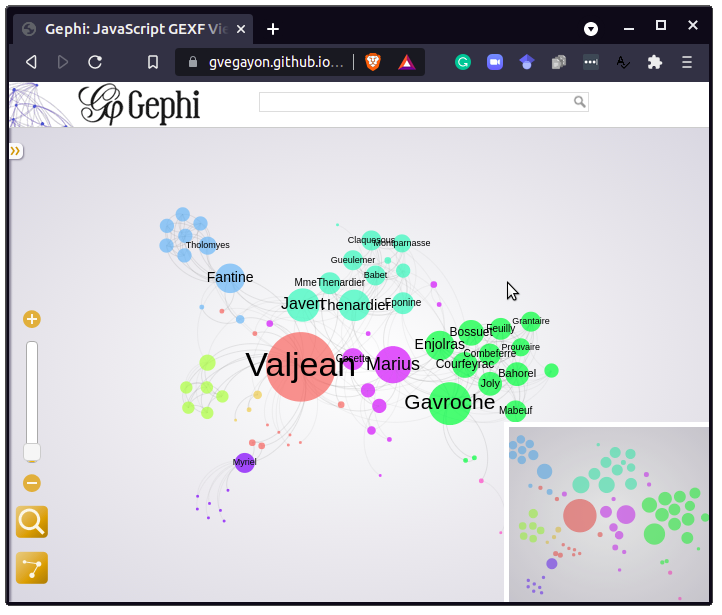Click the Brave Rewards triangle icon
722x615 pixels.
coord(406,62)
